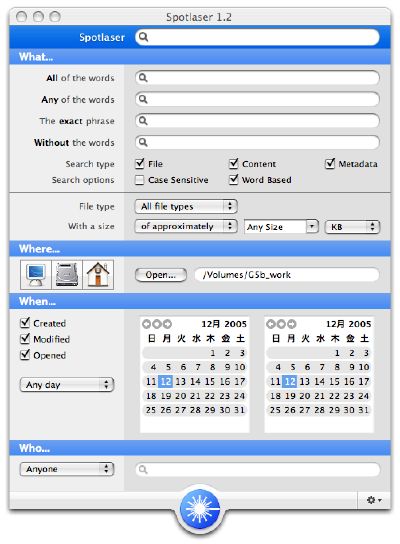This screenshot has width=400, height=544.
Task: Click the All of the words input
Action: tap(257, 78)
